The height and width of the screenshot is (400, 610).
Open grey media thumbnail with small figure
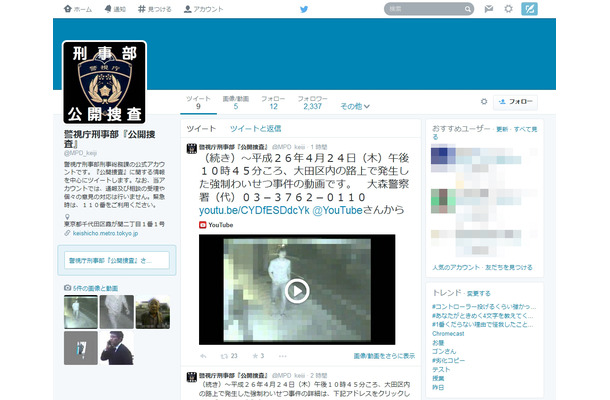(81, 348)
